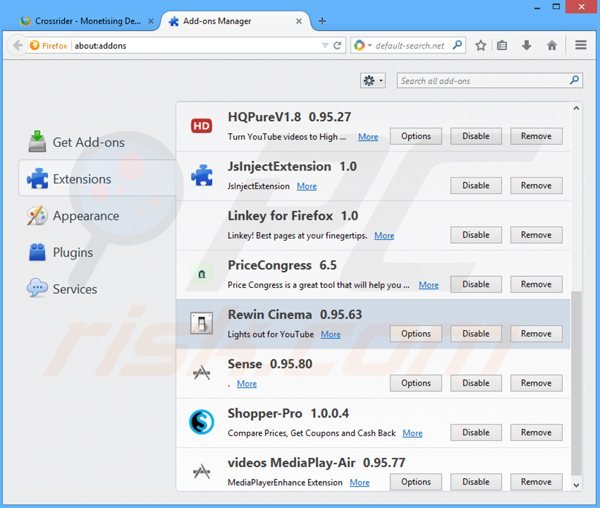Go to the Home page icon
600x508 pixels.
click(552, 46)
